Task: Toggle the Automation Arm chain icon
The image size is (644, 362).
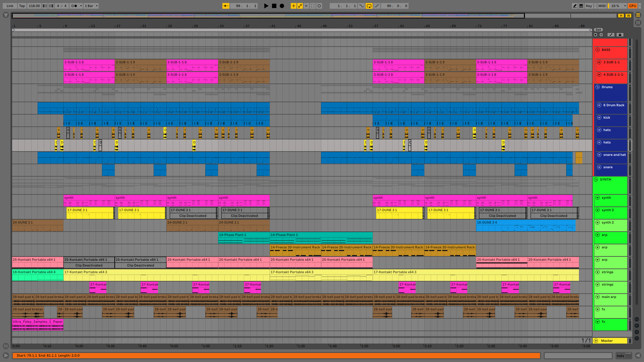Action: [300, 6]
